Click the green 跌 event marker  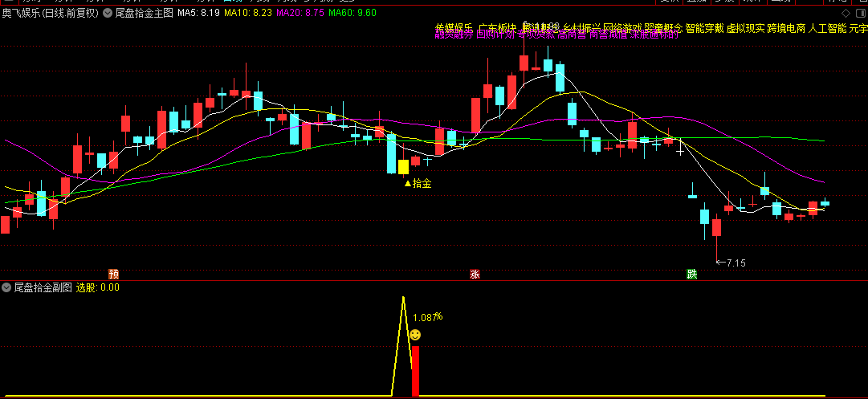692,274
